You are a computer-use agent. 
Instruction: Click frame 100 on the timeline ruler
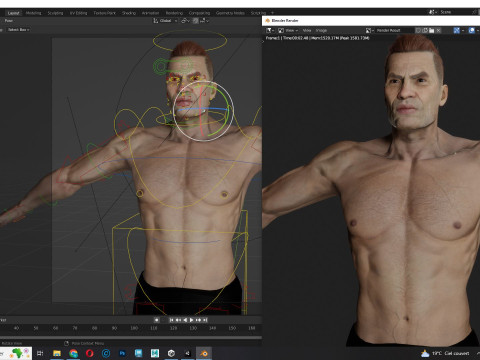click(134, 328)
